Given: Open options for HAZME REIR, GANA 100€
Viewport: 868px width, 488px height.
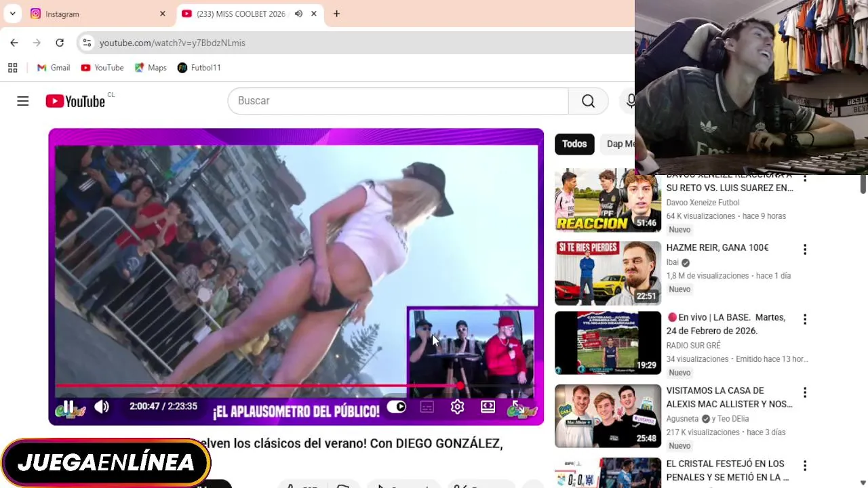Looking at the screenshot, I should click(805, 249).
